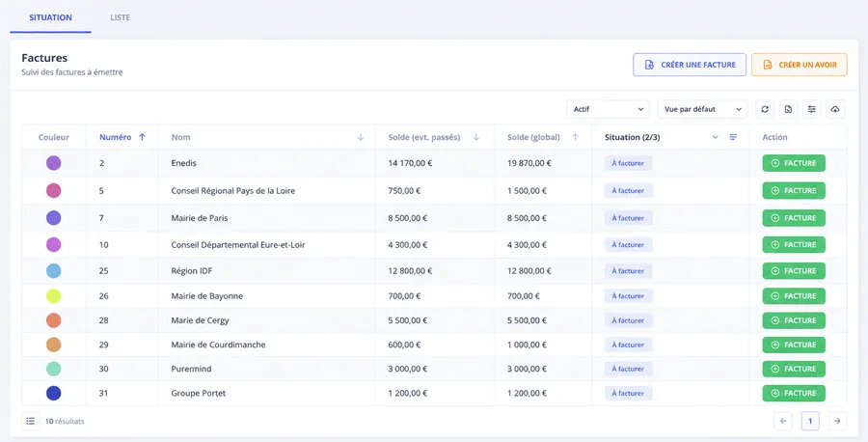Click the Couleur column header

click(x=54, y=137)
